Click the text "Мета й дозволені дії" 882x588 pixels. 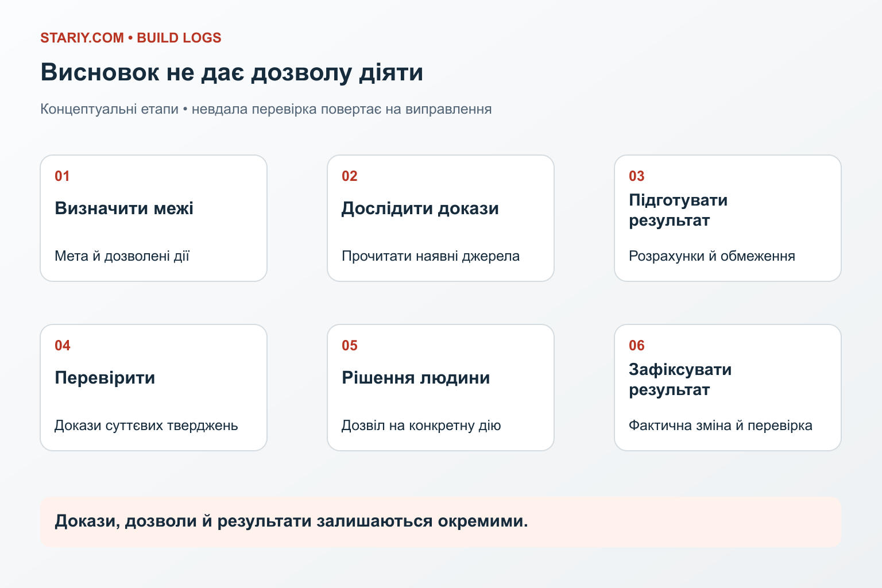tap(122, 256)
